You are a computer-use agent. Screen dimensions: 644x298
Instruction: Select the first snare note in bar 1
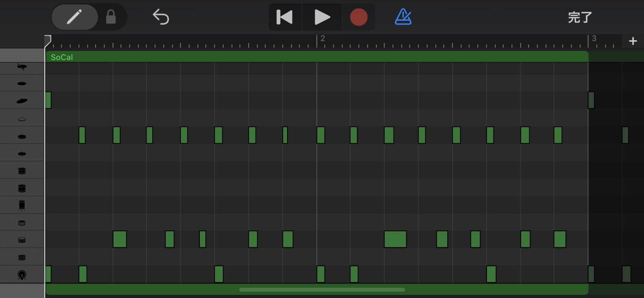tap(120, 239)
